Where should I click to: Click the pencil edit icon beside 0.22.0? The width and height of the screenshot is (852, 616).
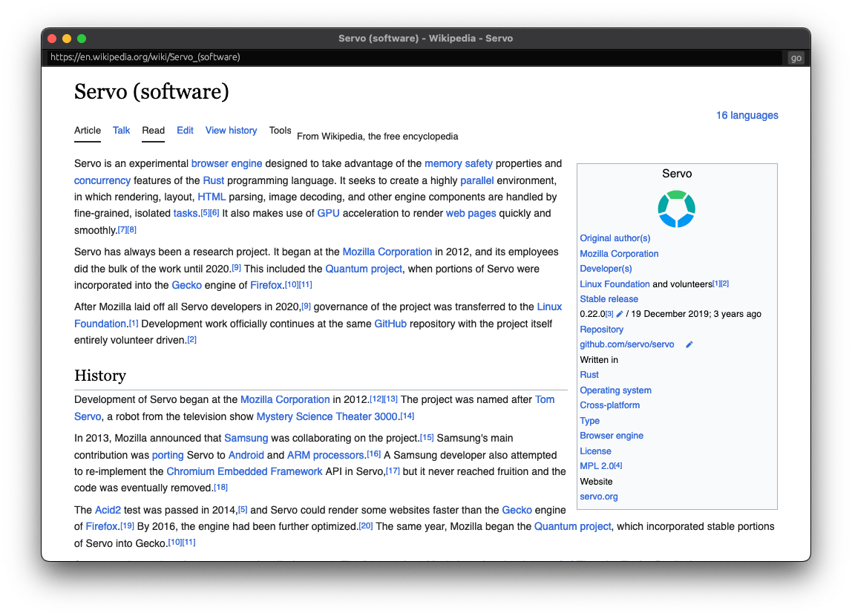(x=620, y=314)
